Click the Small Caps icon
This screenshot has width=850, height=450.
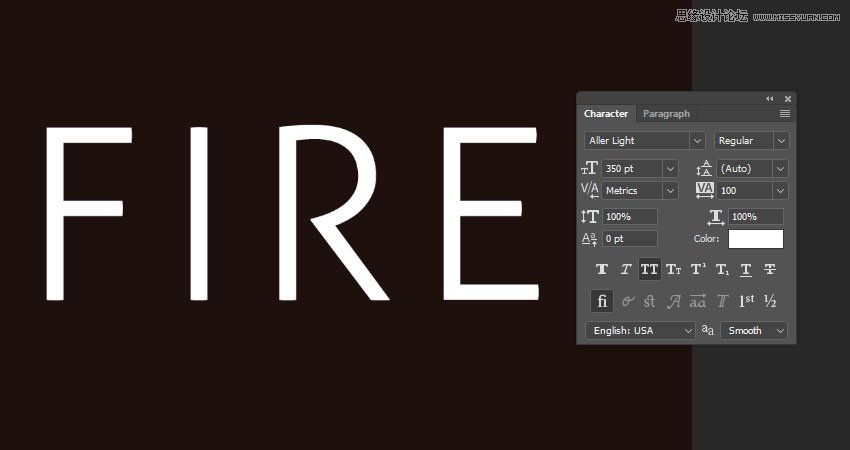pos(674,269)
